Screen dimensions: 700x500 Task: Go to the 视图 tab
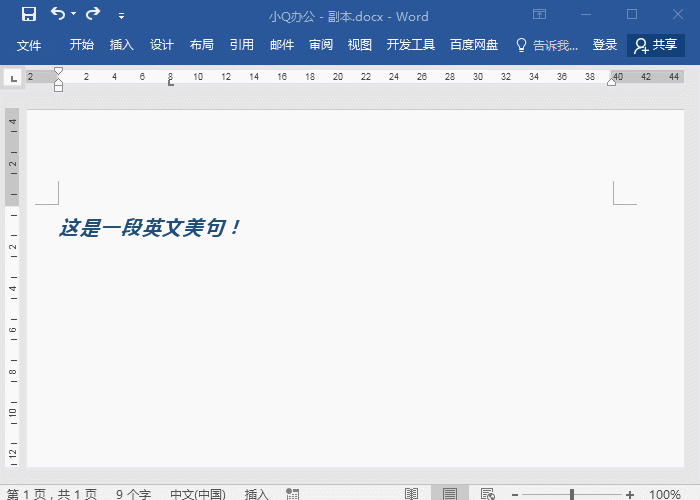pos(360,45)
